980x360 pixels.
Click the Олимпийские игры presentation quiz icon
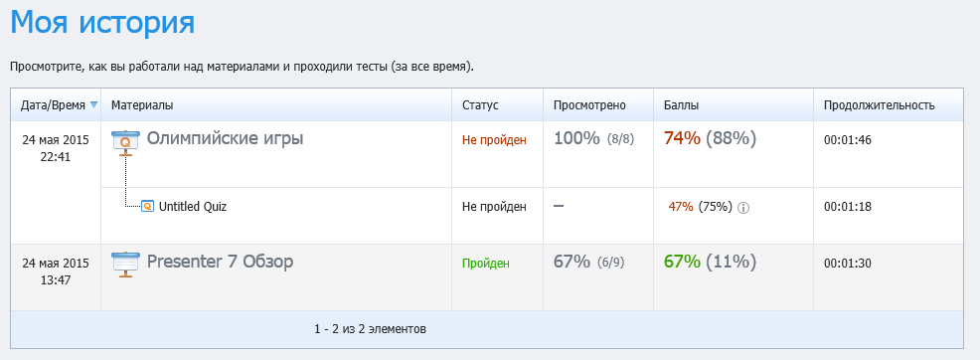[x=125, y=142]
